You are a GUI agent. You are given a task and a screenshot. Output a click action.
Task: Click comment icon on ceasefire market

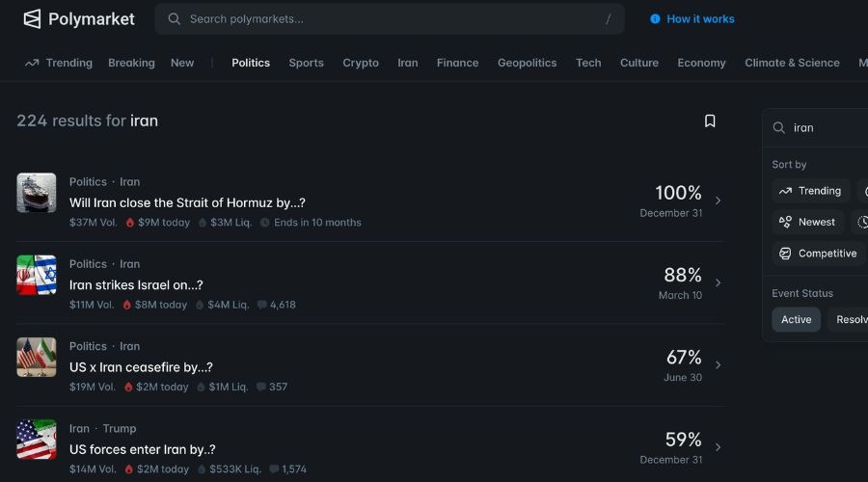tap(271, 387)
